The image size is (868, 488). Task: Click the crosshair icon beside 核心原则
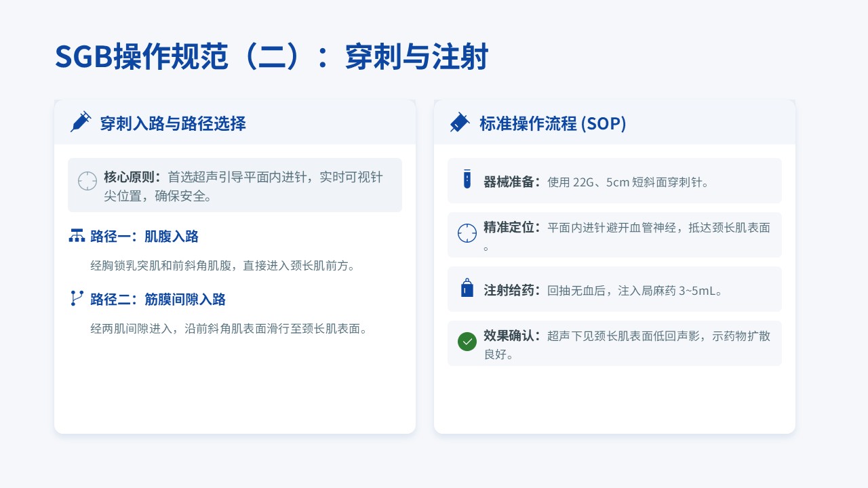coord(87,181)
